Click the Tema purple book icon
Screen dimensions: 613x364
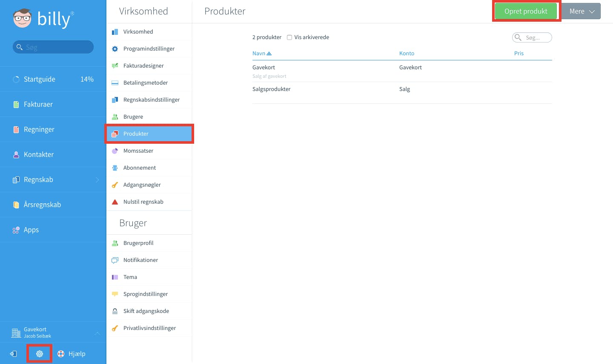pos(115,277)
